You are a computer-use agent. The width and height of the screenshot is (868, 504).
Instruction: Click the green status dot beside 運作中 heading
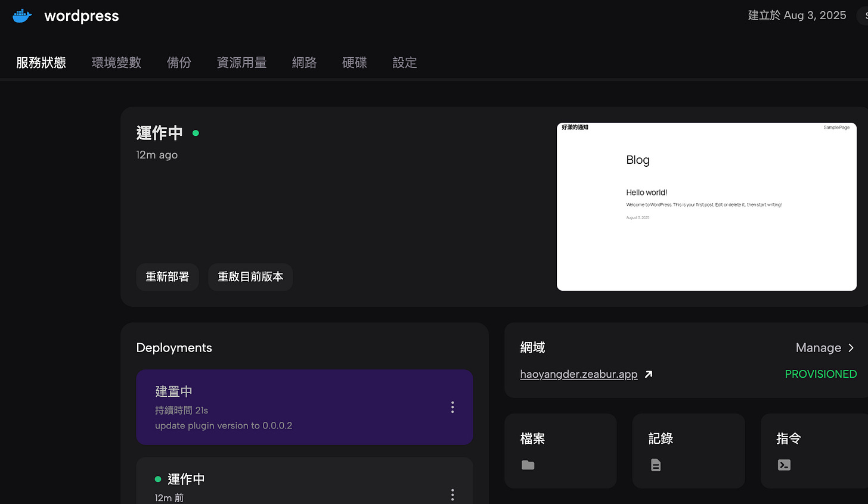(196, 133)
